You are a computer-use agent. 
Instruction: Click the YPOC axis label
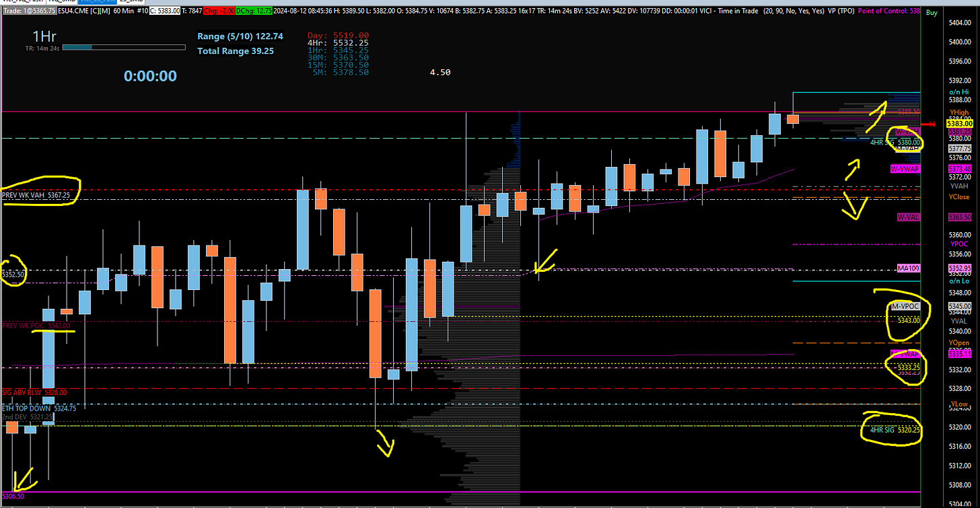(959, 243)
